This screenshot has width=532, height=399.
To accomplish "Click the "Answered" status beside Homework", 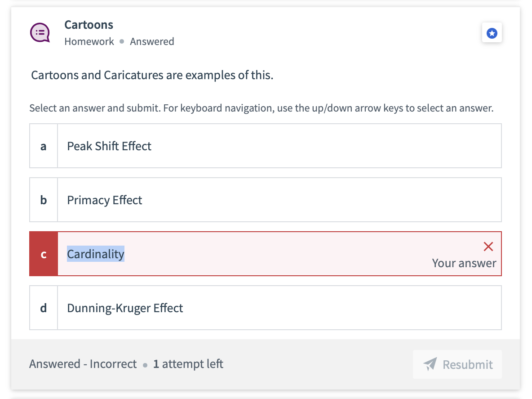I will (152, 41).
